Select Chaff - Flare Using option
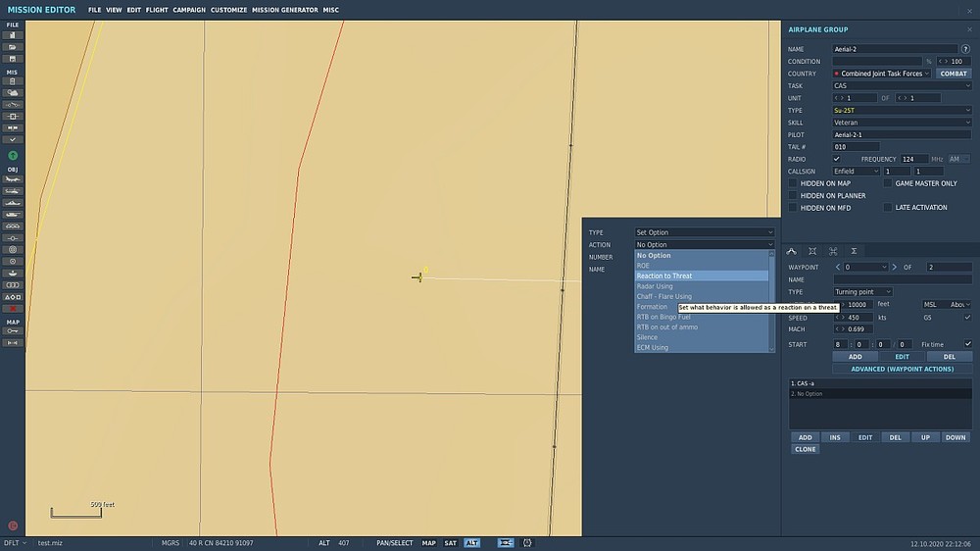Screen dimensions: 980x551 702,296
